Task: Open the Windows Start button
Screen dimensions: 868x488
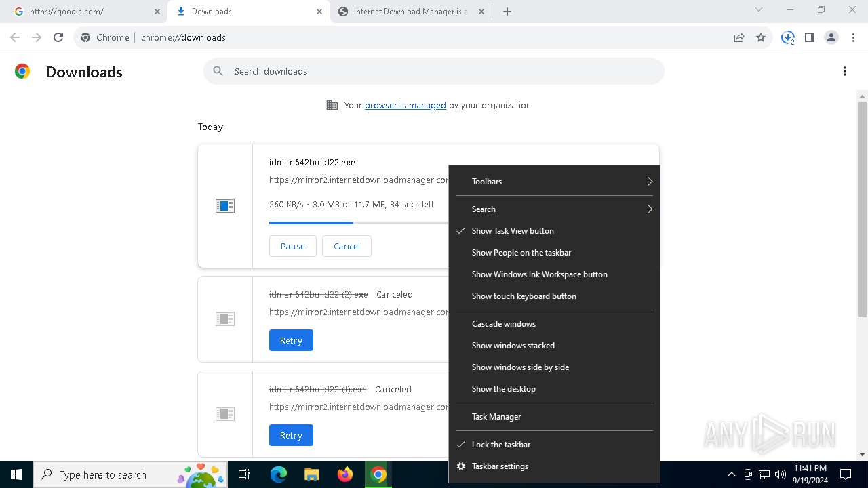Action: [16, 474]
